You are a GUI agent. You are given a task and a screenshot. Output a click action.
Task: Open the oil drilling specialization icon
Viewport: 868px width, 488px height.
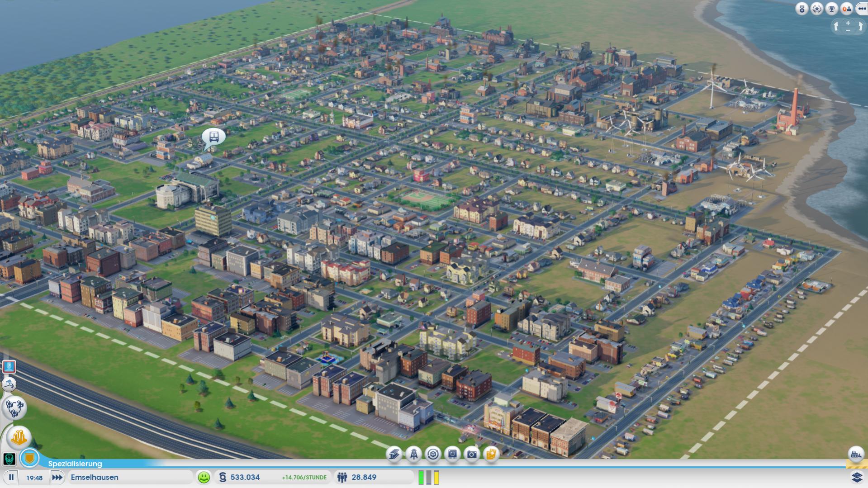tap(413, 454)
